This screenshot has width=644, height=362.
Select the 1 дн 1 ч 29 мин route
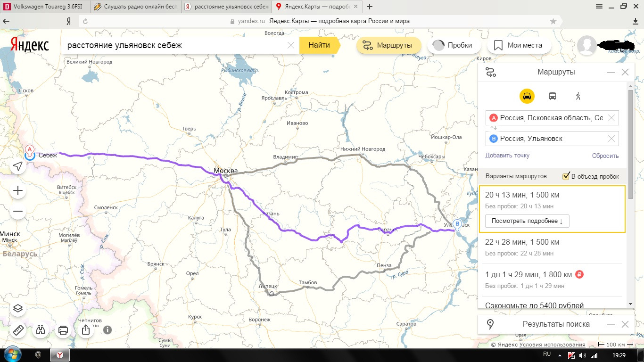tap(553, 280)
